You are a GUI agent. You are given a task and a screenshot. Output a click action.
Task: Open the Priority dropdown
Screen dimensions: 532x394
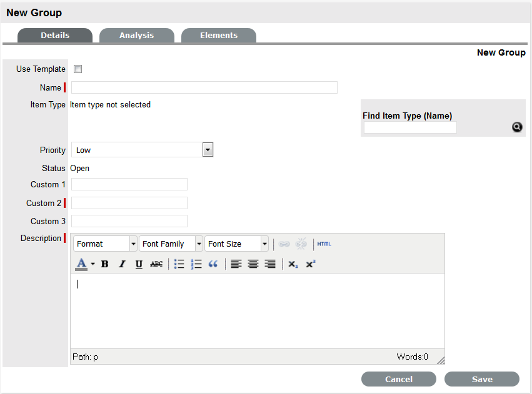208,150
